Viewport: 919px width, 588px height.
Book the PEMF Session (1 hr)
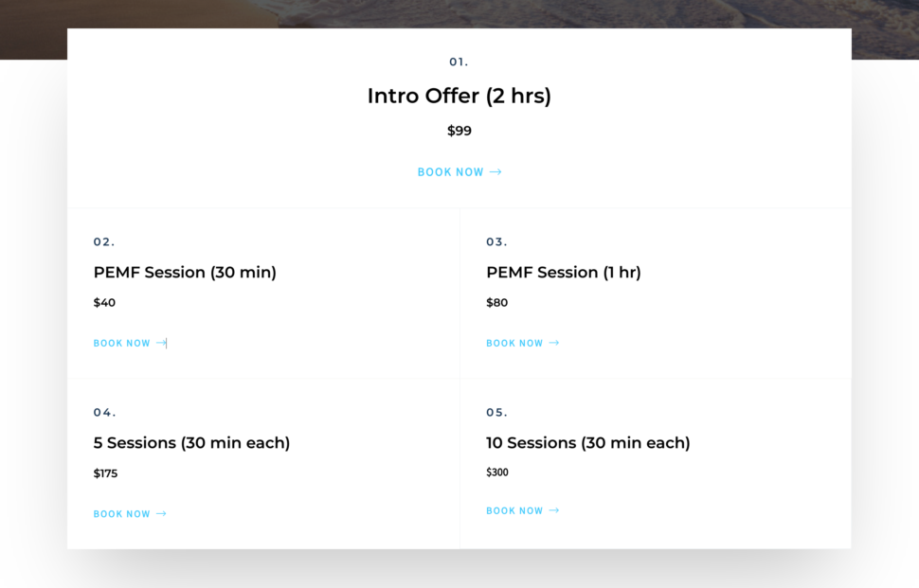[x=522, y=343]
